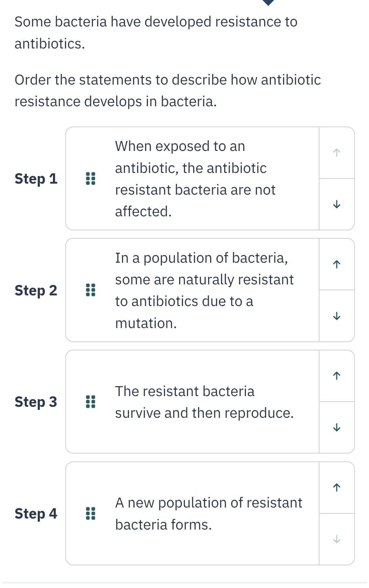Move Step 4 statement up

(x=337, y=487)
